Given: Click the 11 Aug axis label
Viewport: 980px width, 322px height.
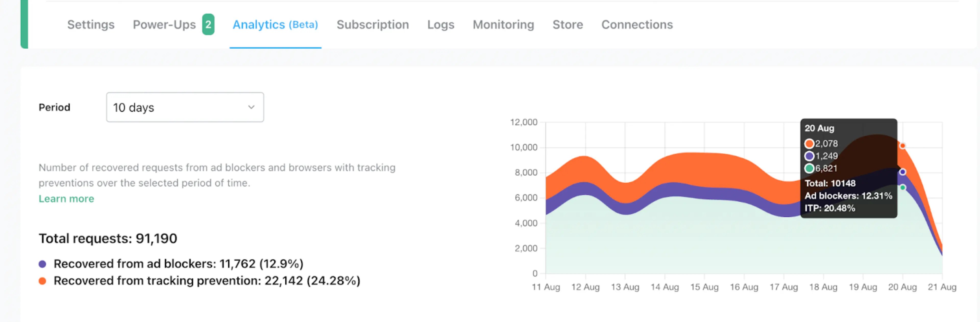Looking at the screenshot, I should [x=546, y=287].
